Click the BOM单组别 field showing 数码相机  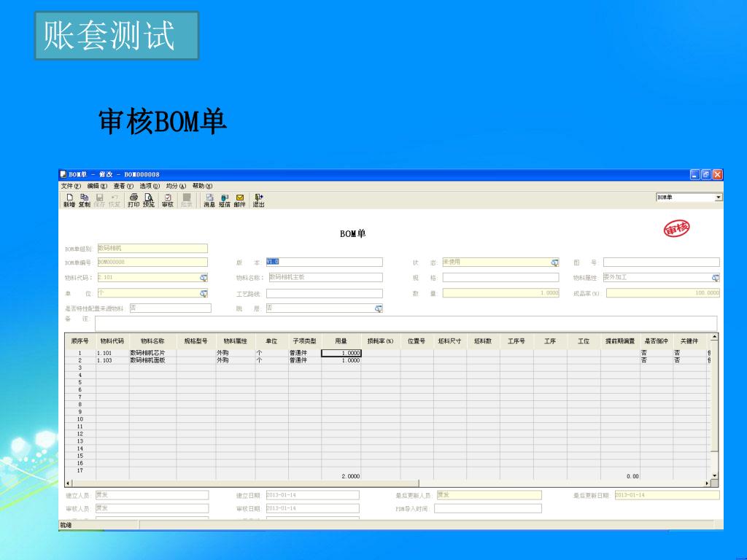152,249
